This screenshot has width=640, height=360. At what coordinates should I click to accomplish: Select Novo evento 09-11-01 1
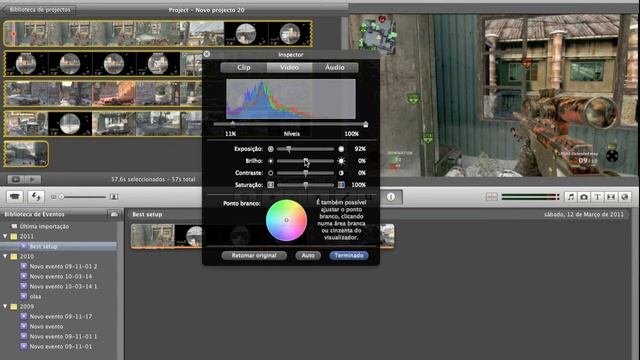[x=63, y=336]
